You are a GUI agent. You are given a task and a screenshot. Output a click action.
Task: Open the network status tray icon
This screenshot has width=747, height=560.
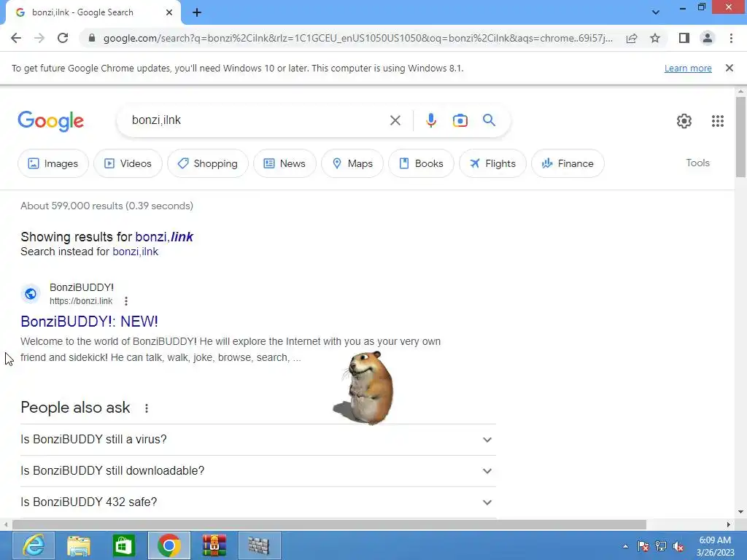(x=661, y=546)
